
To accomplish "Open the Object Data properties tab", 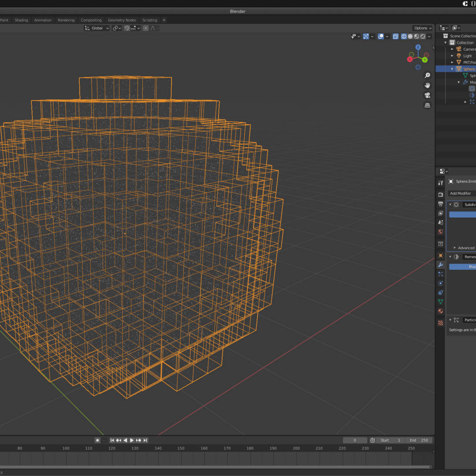I will coord(440,302).
